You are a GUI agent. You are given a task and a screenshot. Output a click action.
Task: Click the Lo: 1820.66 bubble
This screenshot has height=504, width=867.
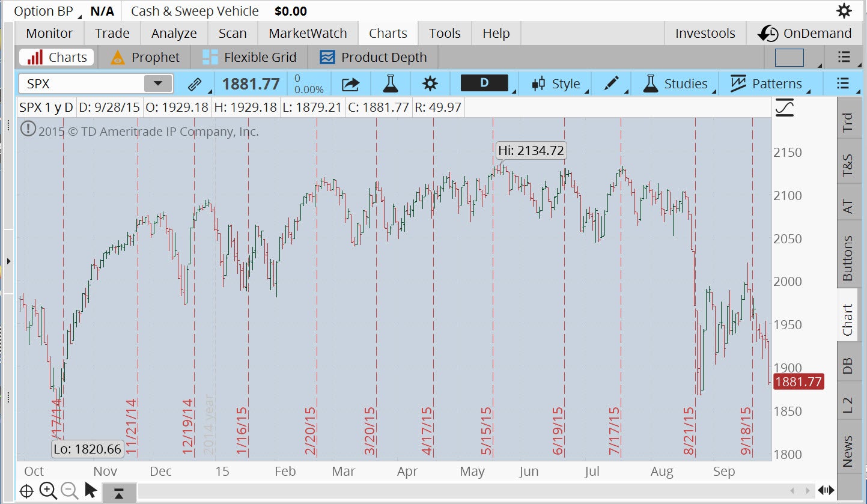(88, 449)
